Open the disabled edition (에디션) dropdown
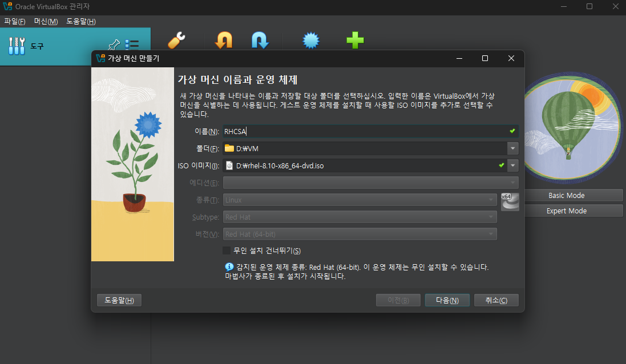This screenshot has width=626, height=364. click(x=370, y=183)
